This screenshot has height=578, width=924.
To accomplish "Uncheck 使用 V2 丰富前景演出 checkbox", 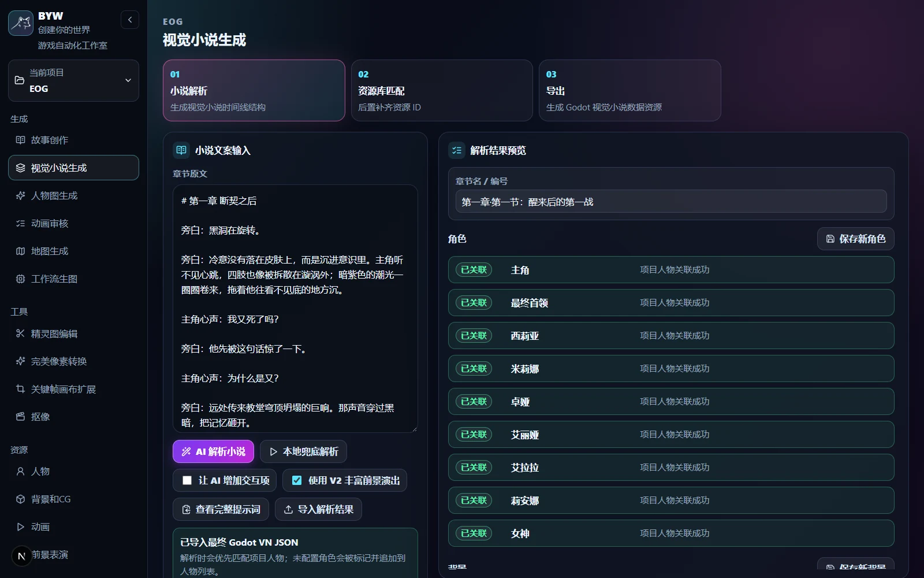I will click(x=297, y=480).
